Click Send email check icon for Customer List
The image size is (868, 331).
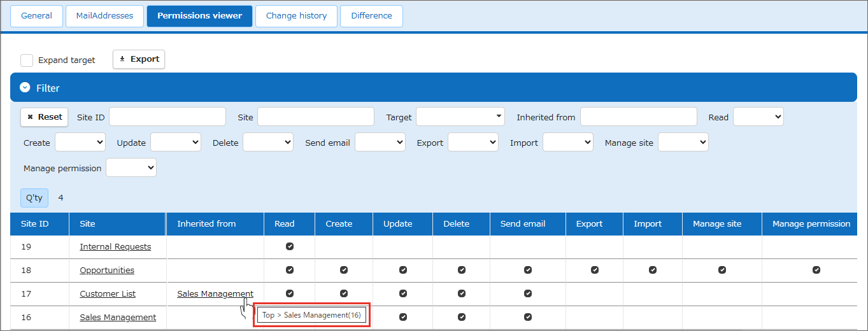point(528,293)
